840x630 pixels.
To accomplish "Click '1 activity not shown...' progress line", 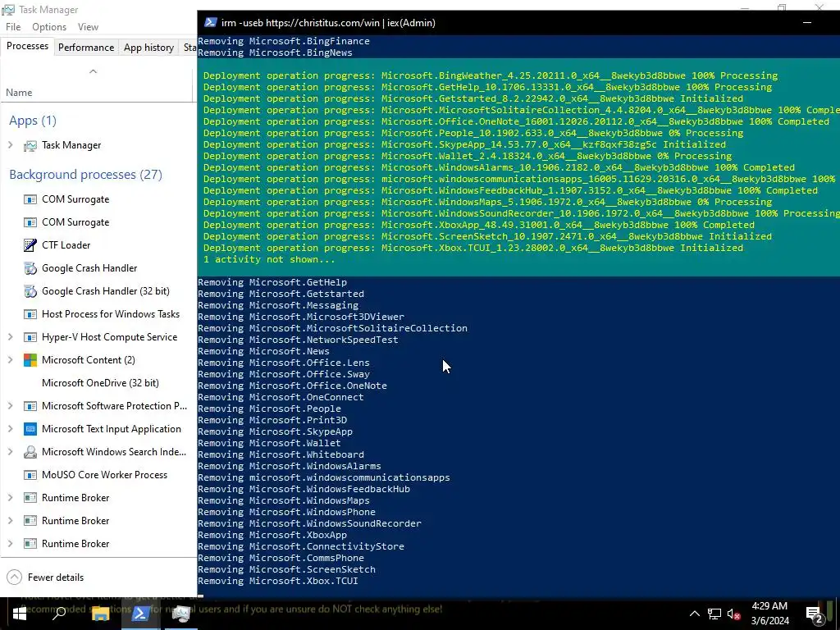I will coord(269,259).
